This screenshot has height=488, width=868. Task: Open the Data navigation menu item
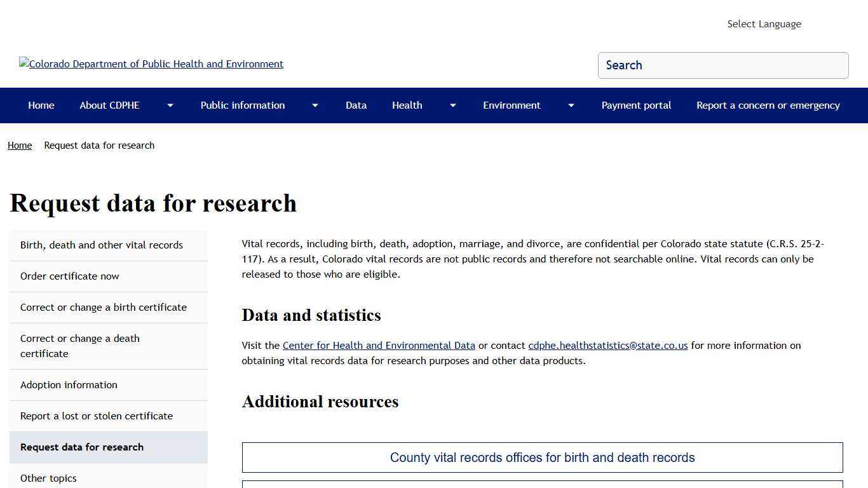coord(356,105)
